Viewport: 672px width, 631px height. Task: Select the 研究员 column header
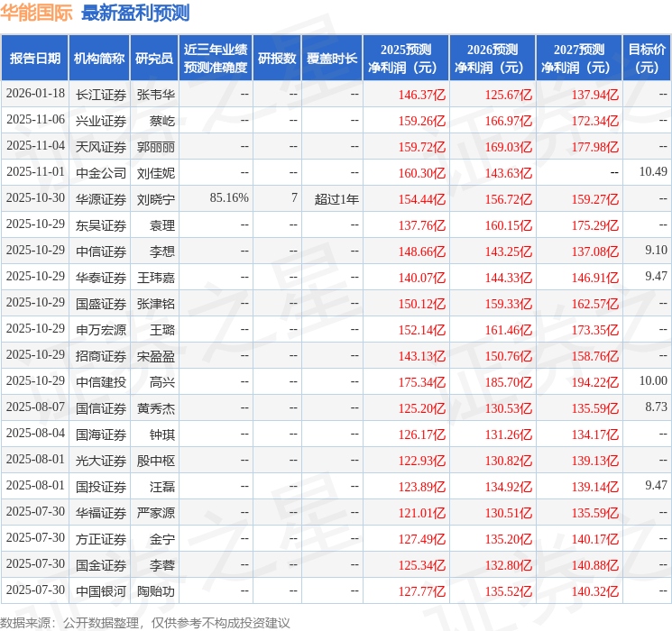[154, 59]
